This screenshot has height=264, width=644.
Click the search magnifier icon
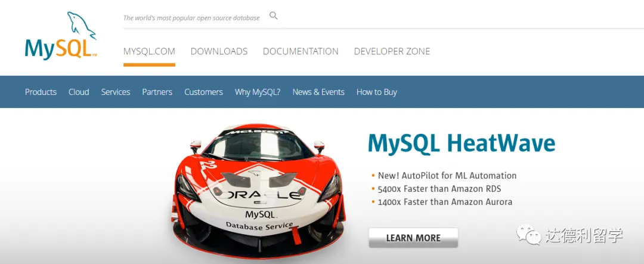(x=274, y=16)
